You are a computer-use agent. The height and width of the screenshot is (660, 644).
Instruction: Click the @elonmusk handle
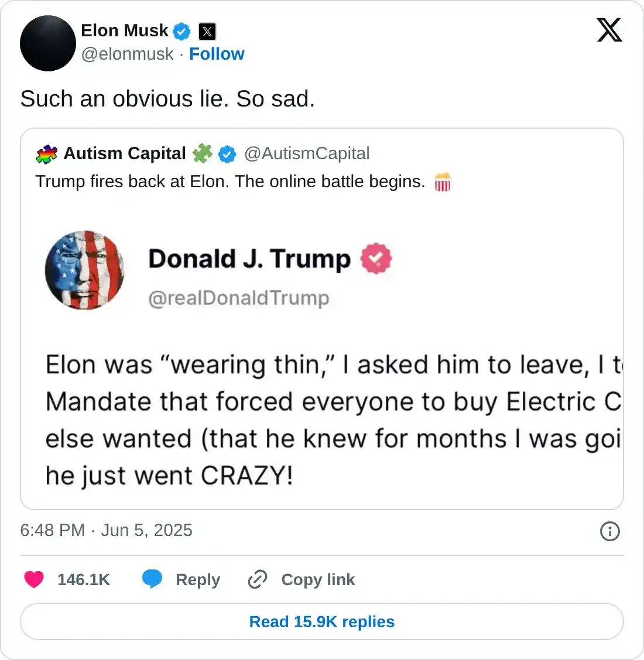(x=127, y=54)
